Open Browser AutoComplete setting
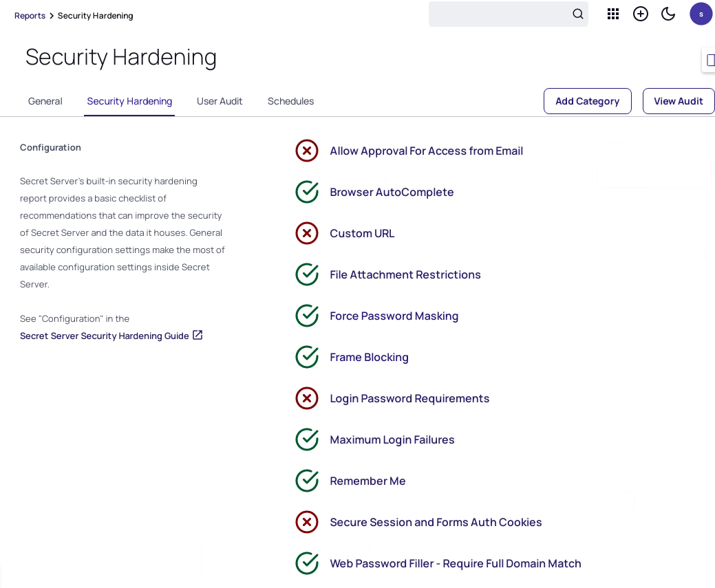The image size is (715, 588). pos(392,192)
